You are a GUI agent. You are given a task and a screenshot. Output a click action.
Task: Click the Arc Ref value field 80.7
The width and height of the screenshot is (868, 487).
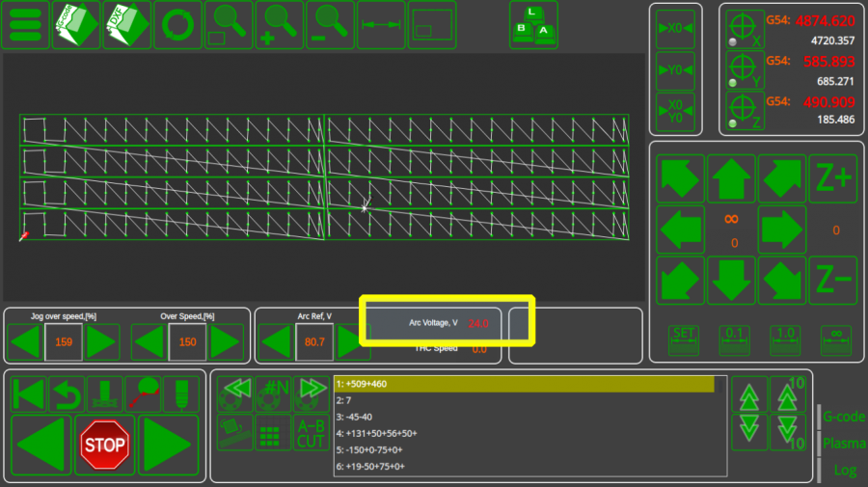tap(314, 342)
